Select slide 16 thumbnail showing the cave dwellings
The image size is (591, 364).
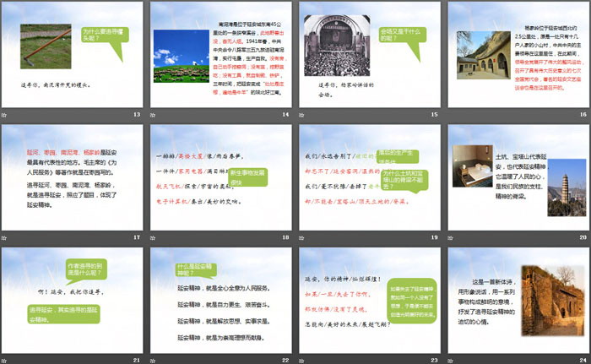click(x=518, y=55)
